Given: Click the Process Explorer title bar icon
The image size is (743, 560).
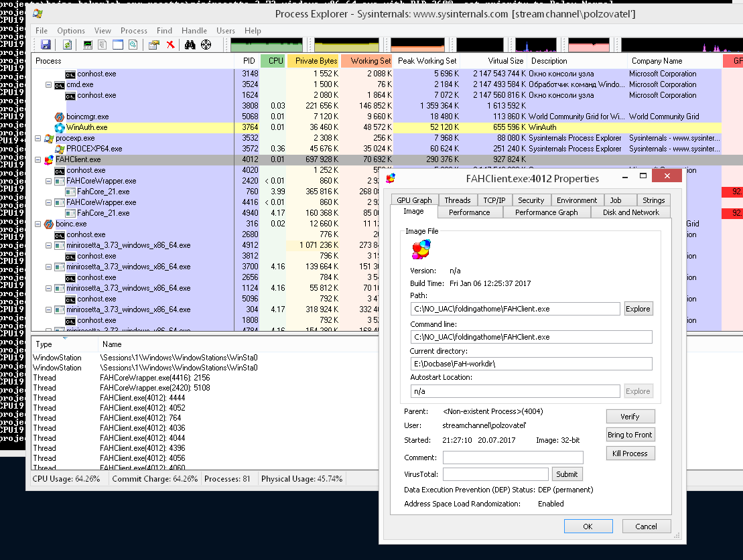Looking at the screenshot, I should (38, 14).
